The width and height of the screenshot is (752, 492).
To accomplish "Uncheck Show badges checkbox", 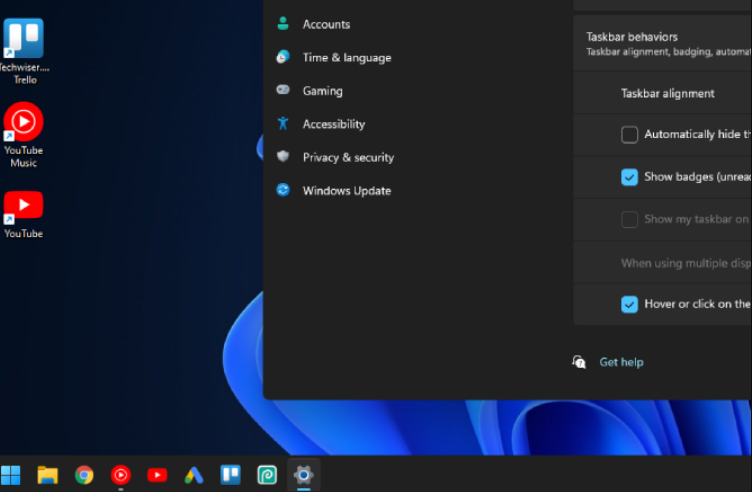I will [629, 177].
